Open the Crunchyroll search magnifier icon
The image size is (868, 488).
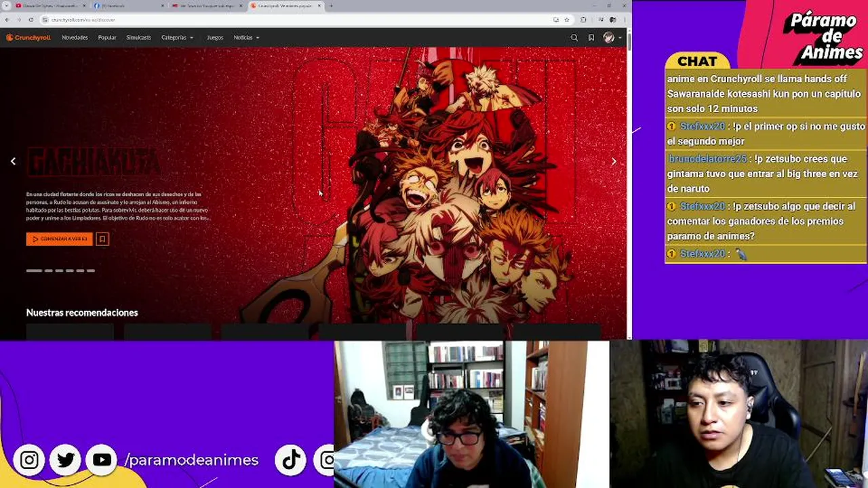(x=574, y=38)
